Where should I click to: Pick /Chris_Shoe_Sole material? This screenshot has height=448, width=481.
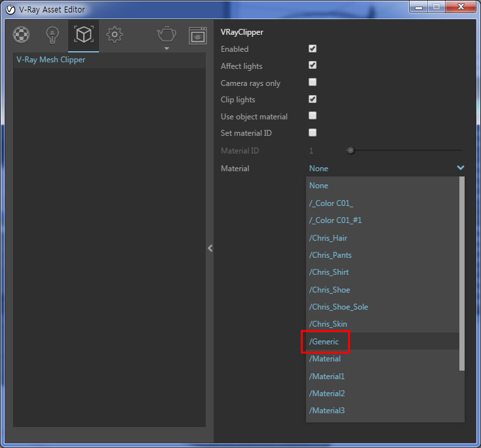click(382, 307)
